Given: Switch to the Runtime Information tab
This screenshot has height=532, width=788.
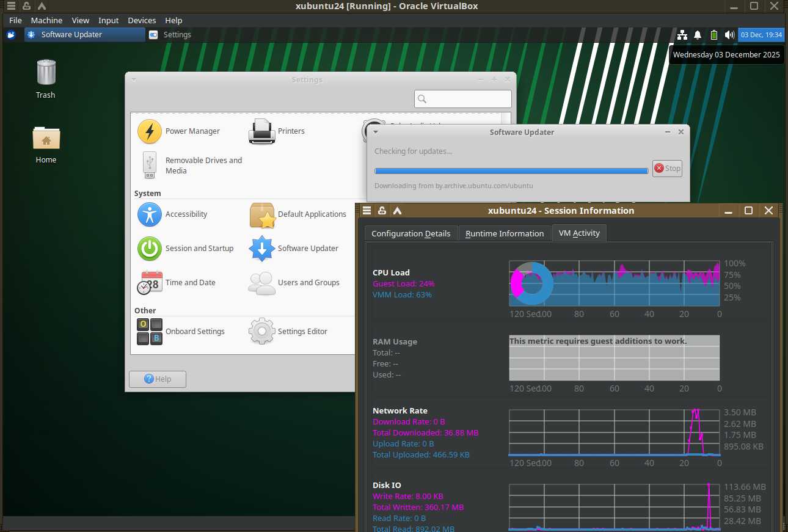Looking at the screenshot, I should pyautogui.click(x=505, y=233).
